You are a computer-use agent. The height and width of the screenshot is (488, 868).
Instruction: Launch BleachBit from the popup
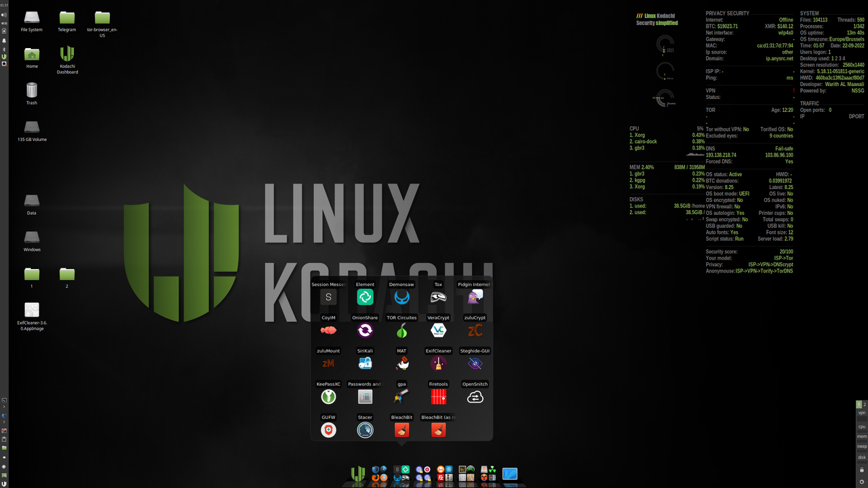401,430
